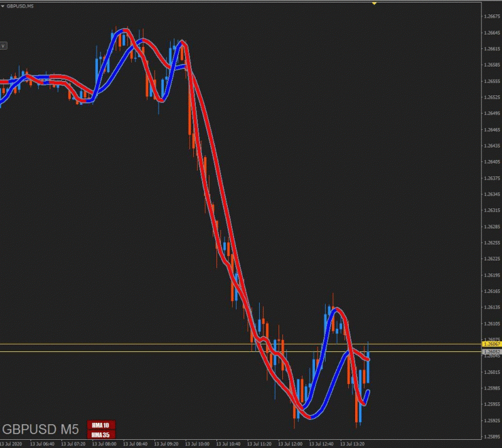Click the HMA 10 red button
Viewport: 502px width, 448px height.
click(x=100, y=425)
